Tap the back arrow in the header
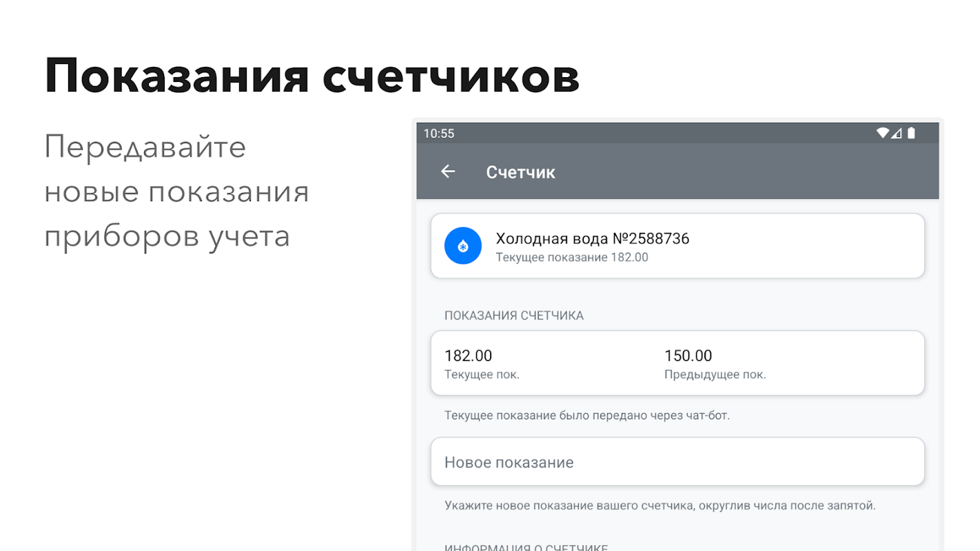This screenshot has height=551, width=980. [x=448, y=171]
